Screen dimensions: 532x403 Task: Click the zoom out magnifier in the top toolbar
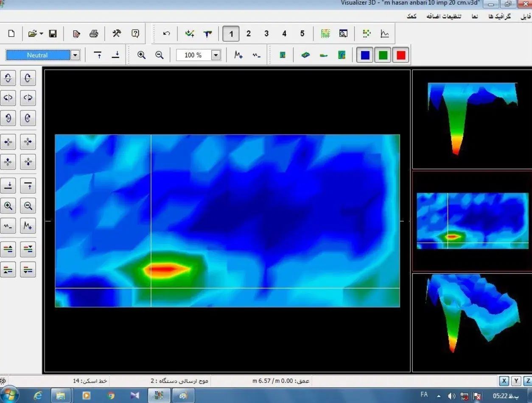click(x=159, y=55)
